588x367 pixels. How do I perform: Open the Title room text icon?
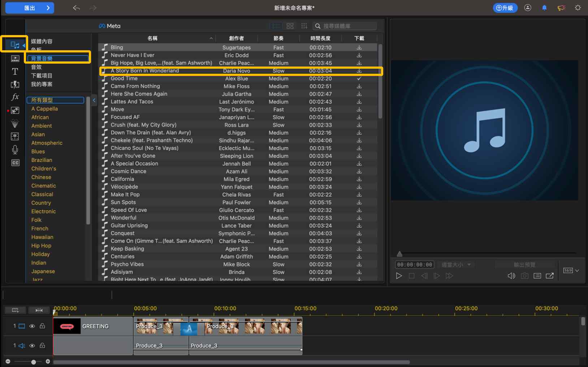pos(15,71)
